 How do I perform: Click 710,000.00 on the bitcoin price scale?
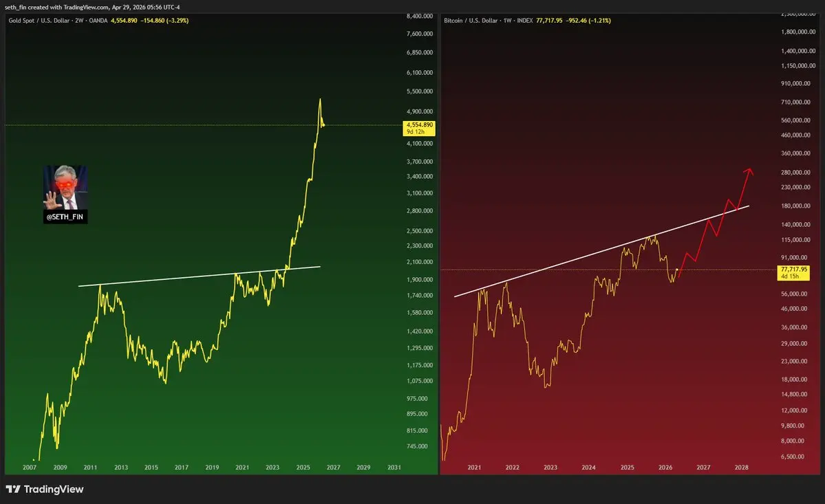tap(795, 102)
